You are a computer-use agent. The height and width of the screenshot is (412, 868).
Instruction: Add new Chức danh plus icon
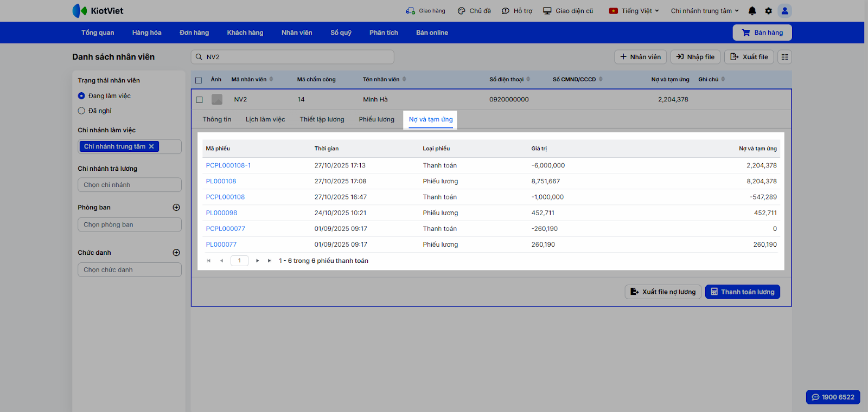tap(176, 253)
